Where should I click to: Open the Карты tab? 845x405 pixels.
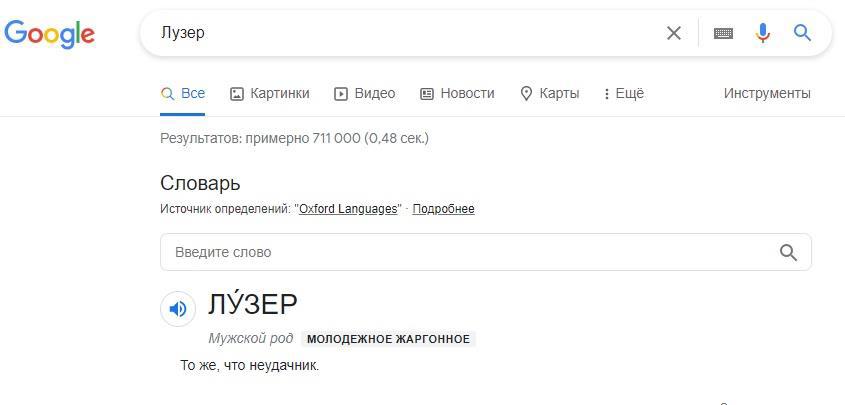coord(549,93)
